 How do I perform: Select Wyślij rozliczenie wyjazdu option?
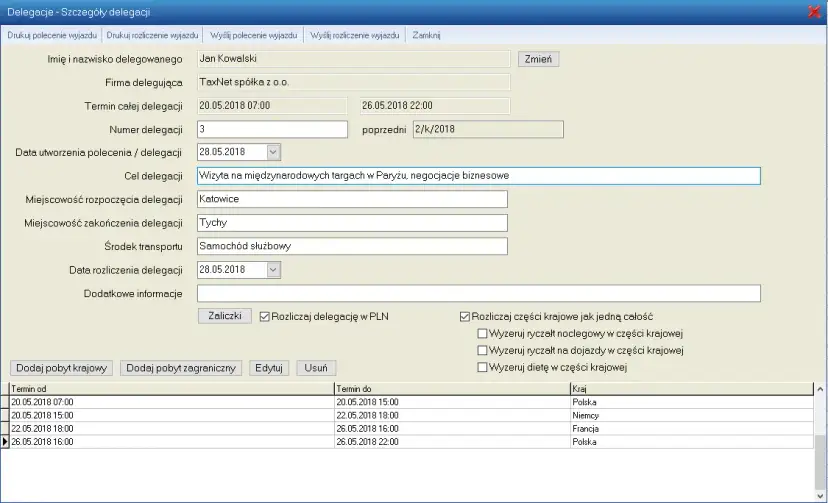[355, 35]
